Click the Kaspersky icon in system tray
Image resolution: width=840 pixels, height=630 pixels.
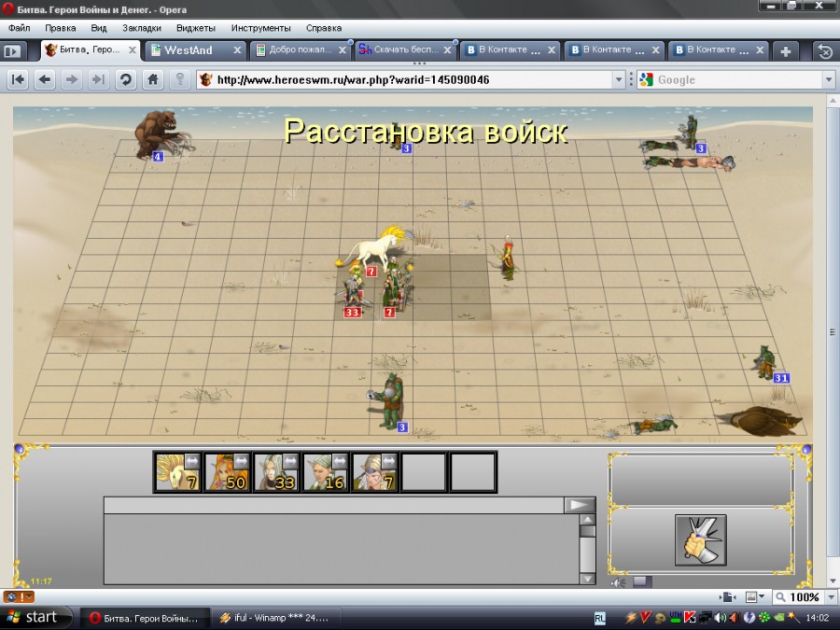click(x=690, y=618)
